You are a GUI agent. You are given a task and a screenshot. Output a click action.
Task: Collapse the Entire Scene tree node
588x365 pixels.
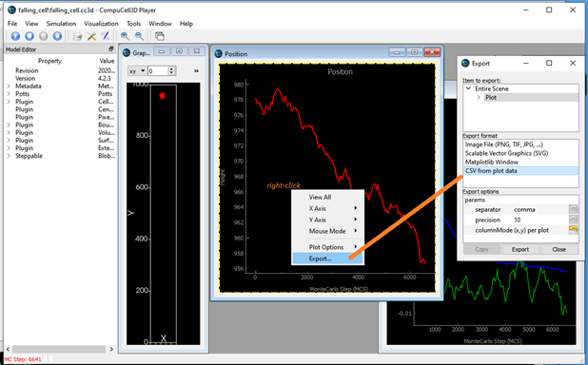(468, 88)
